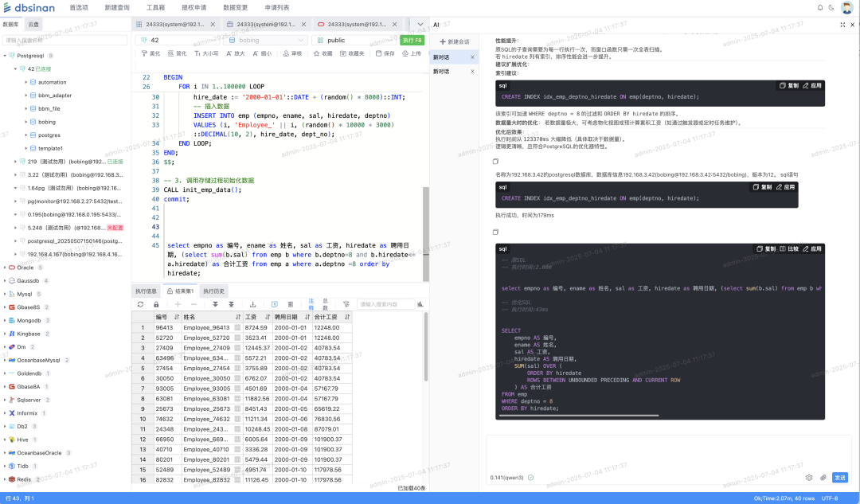860x504 pixels.
Task: Open the tab overflow chevron dropdown
Action: tap(420, 24)
